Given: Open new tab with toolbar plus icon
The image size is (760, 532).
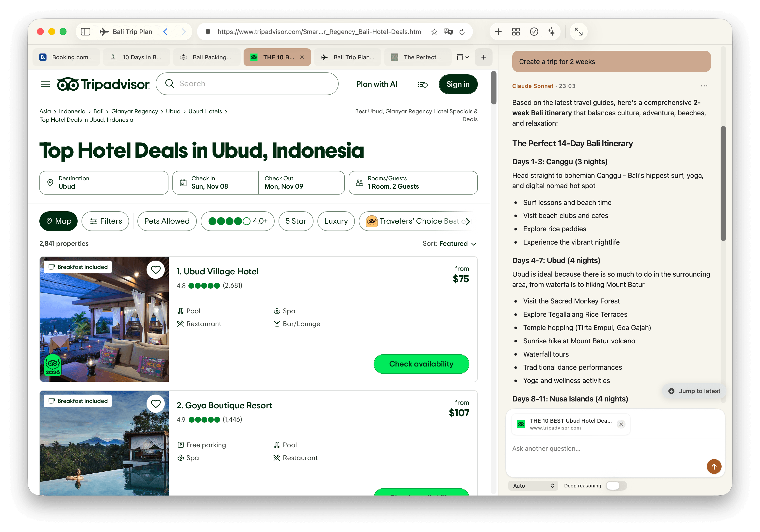Looking at the screenshot, I should click(x=498, y=32).
